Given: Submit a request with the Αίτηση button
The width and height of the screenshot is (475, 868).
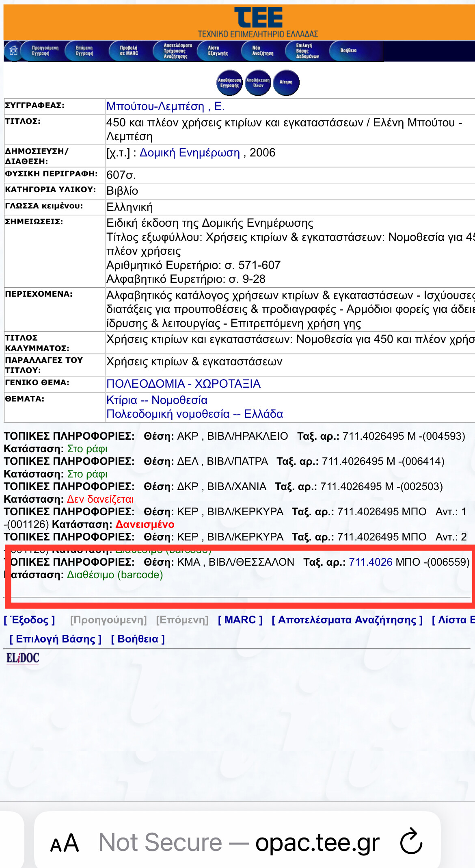Looking at the screenshot, I should [286, 83].
